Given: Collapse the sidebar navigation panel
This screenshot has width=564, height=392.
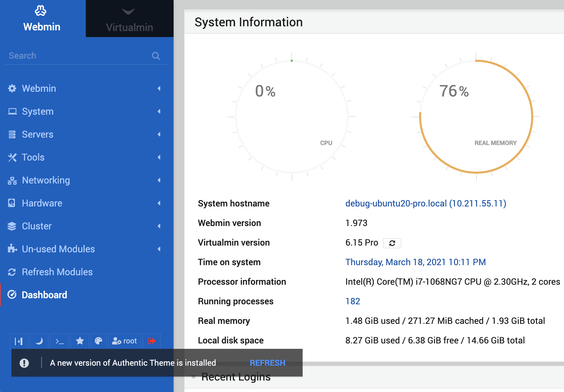Looking at the screenshot, I should (19, 341).
